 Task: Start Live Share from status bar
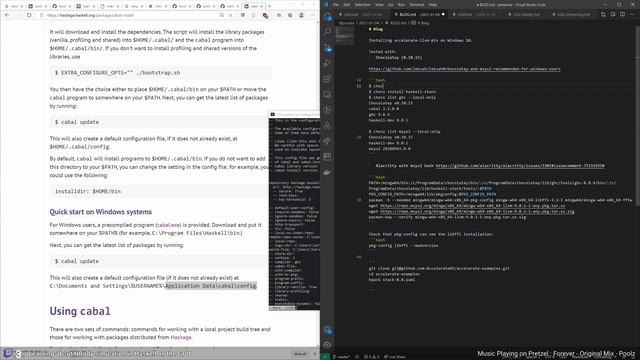click(x=394, y=356)
